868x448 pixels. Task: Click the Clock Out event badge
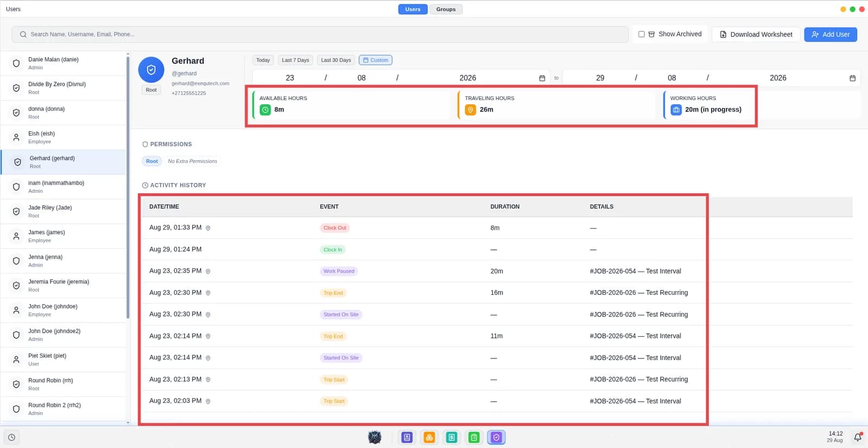335,228
